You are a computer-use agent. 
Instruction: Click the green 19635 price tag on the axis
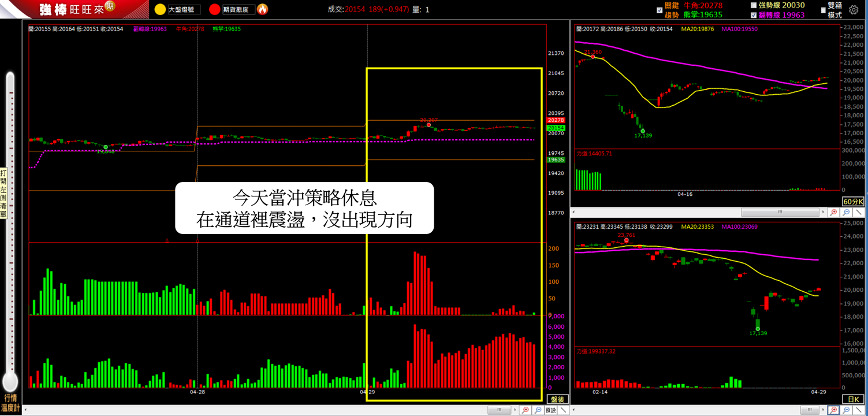pyautogui.click(x=556, y=159)
